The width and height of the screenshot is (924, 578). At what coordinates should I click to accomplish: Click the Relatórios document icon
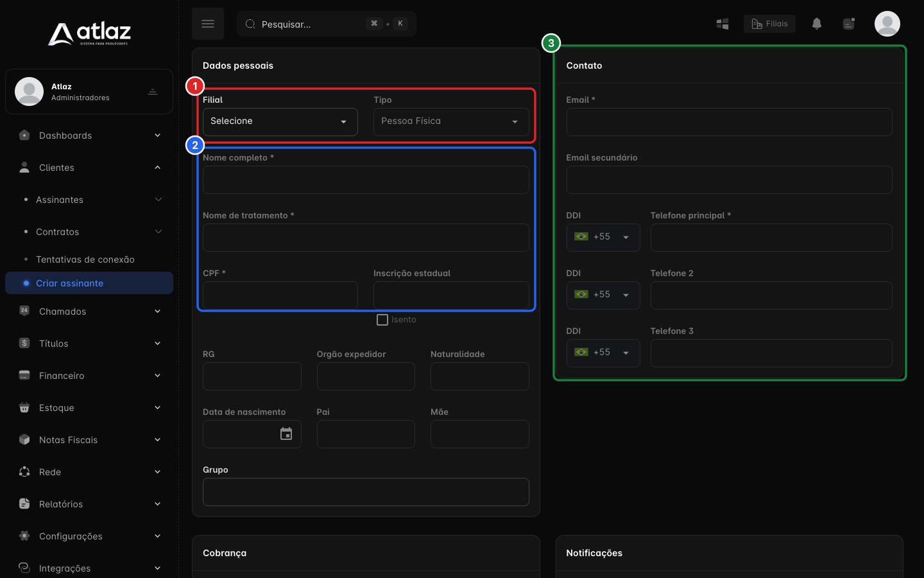point(24,504)
